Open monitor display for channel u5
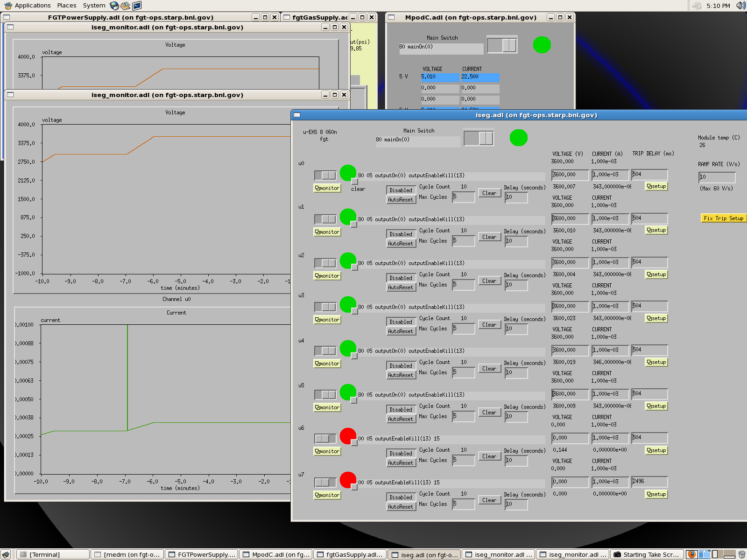The width and height of the screenshot is (747, 560). 327,407
